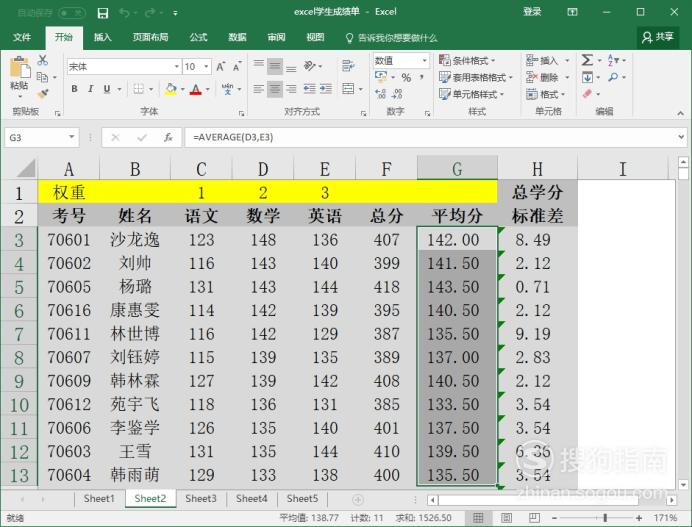The image size is (692, 527).
Task: Click the decrease decimal icon
Action: 397,94
